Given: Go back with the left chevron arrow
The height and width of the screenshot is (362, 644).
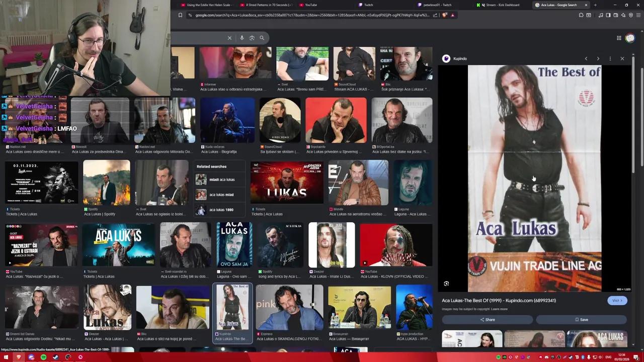Looking at the screenshot, I should 586,58.
